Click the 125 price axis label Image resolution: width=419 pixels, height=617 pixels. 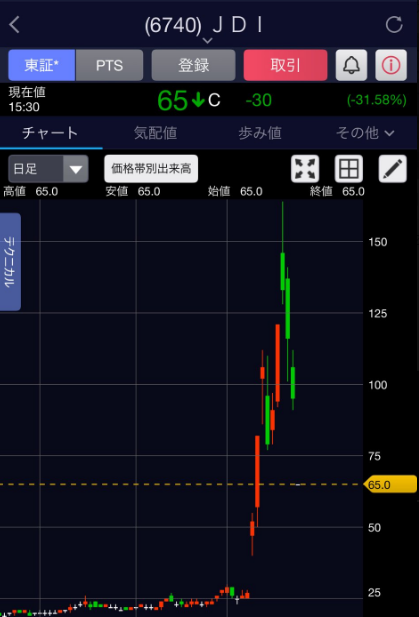coord(378,314)
